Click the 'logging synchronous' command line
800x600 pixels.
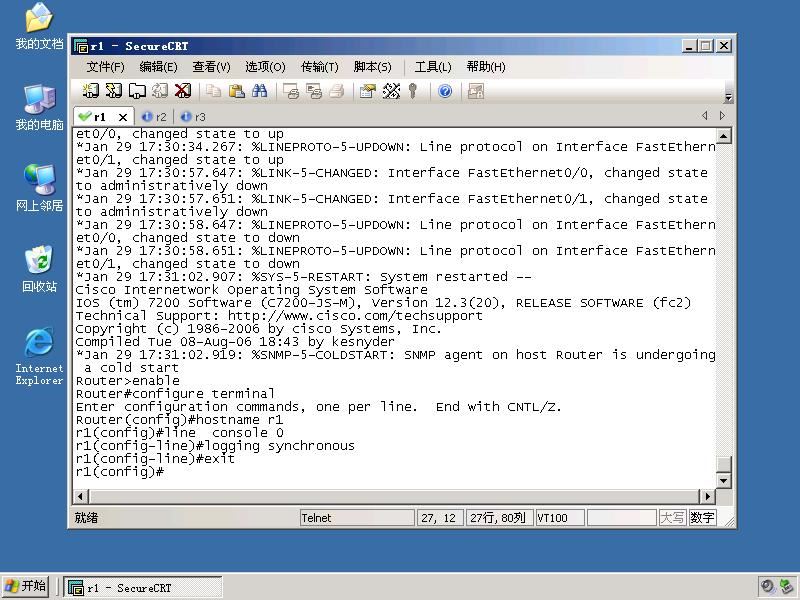(215, 445)
